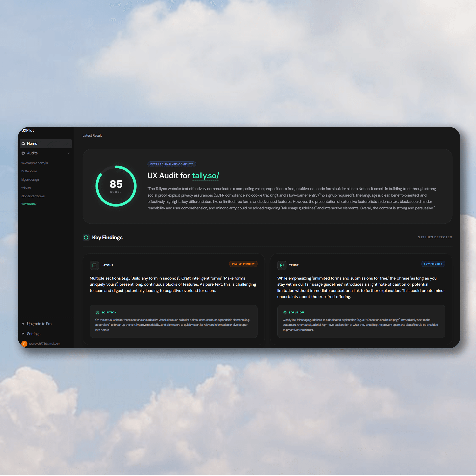
Task: Click the Latest Result heading
Action: coord(92,135)
